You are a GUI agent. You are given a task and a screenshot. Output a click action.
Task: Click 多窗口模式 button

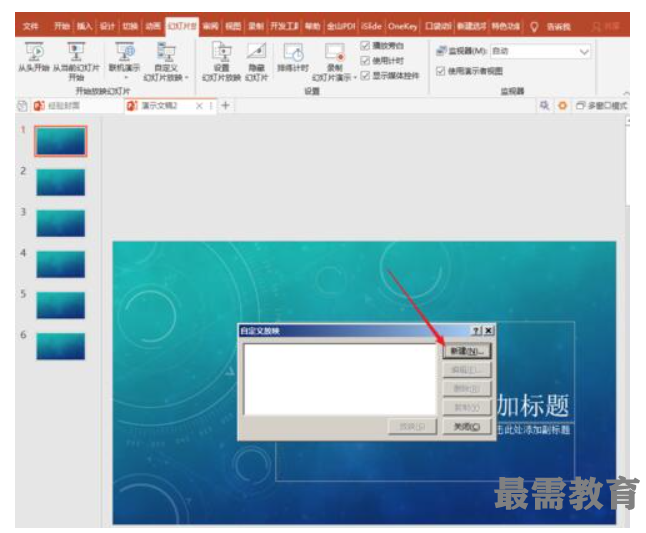click(602, 106)
